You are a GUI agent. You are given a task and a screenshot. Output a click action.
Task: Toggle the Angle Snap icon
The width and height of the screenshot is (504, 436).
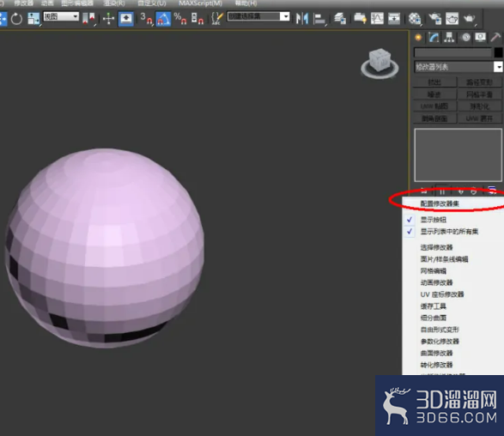163,19
